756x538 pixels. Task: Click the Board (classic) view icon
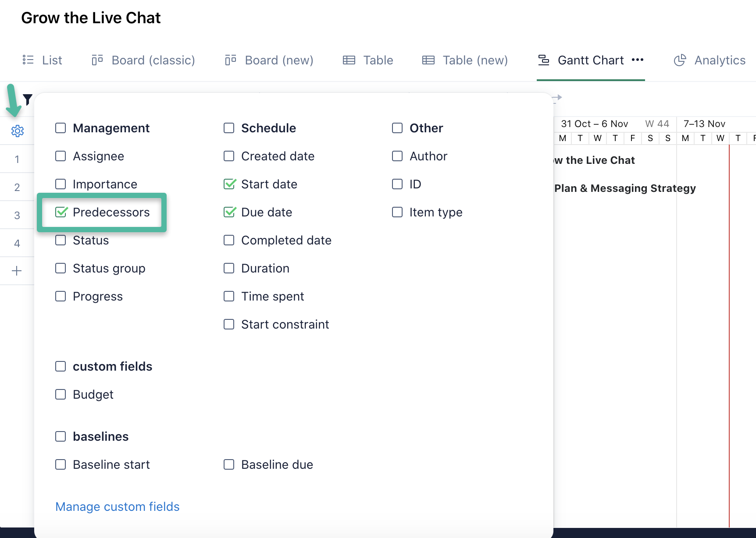[97, 60]
